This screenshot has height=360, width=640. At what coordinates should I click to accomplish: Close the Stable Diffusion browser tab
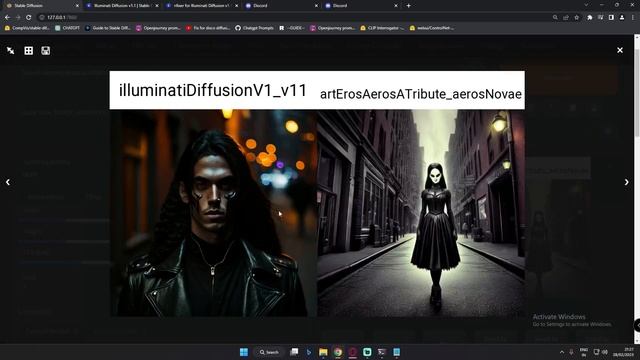(77, 6)
